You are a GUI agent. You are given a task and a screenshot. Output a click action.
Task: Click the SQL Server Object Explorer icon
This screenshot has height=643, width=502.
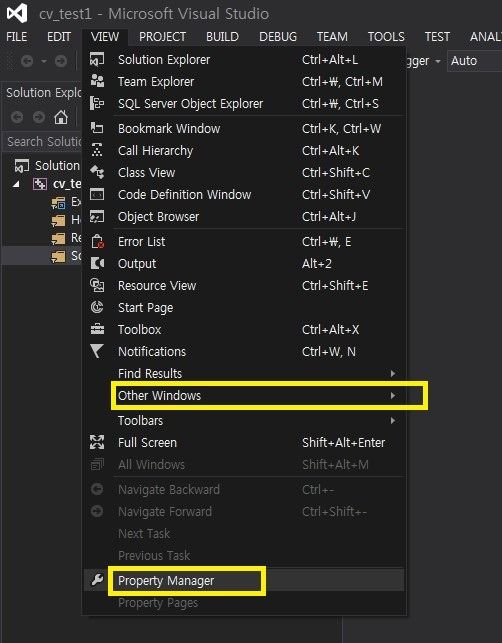click(x=97, y=103)
